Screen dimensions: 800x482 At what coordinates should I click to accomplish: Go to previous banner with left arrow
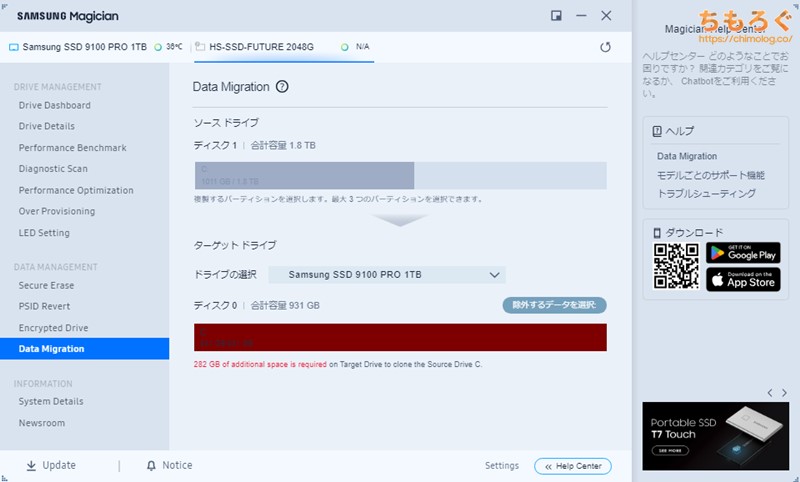point(769,393)
